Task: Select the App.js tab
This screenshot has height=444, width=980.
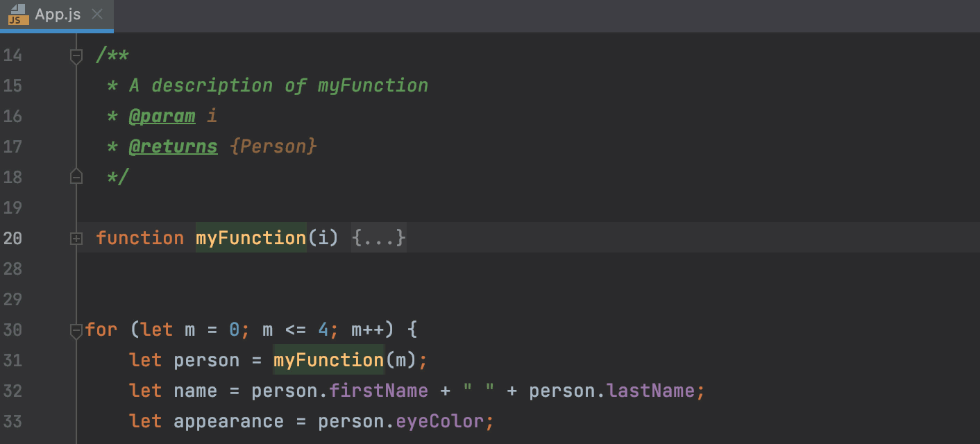Action: pyautogui.click(x=56, y=12)
